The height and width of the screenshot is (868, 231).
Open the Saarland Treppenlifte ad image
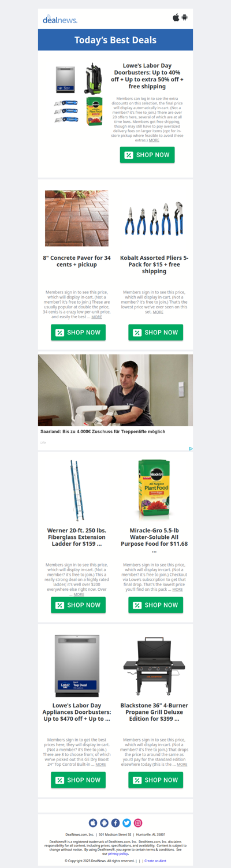click(x=115, y=390)
